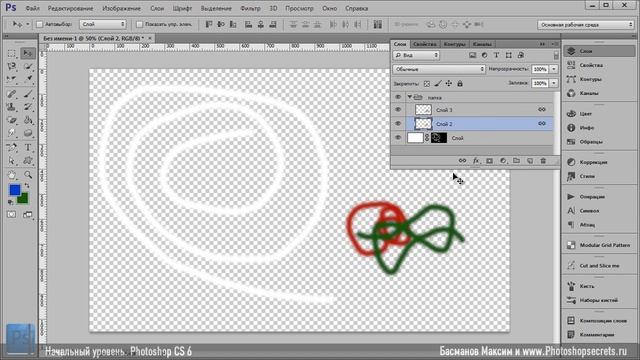Select the Healing Brush tool
The width and height of the screenshot is (640, 360).
pos(11,94)
